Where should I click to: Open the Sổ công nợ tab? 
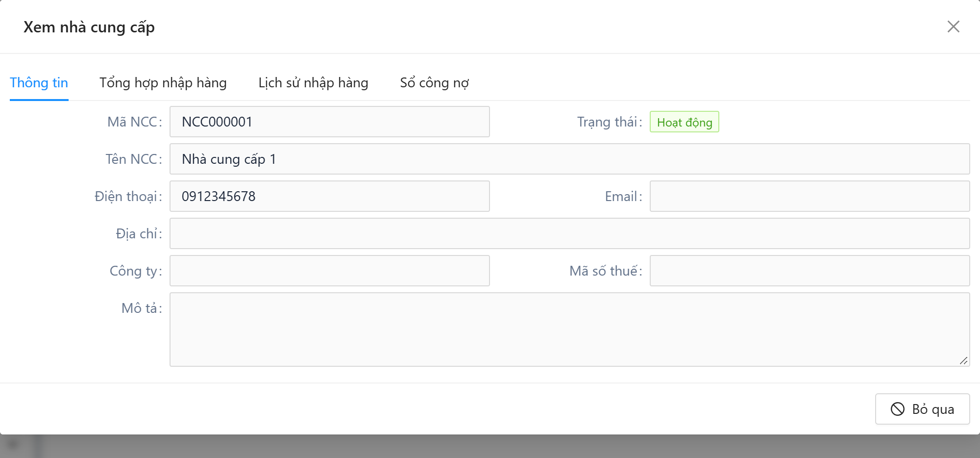coord(435,83)
